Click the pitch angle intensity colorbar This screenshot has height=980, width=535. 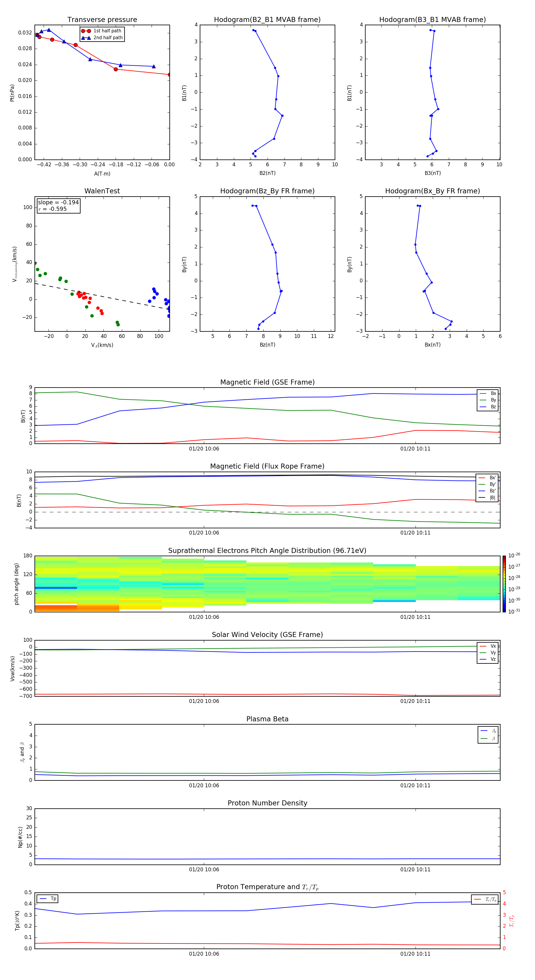[504, 584]
